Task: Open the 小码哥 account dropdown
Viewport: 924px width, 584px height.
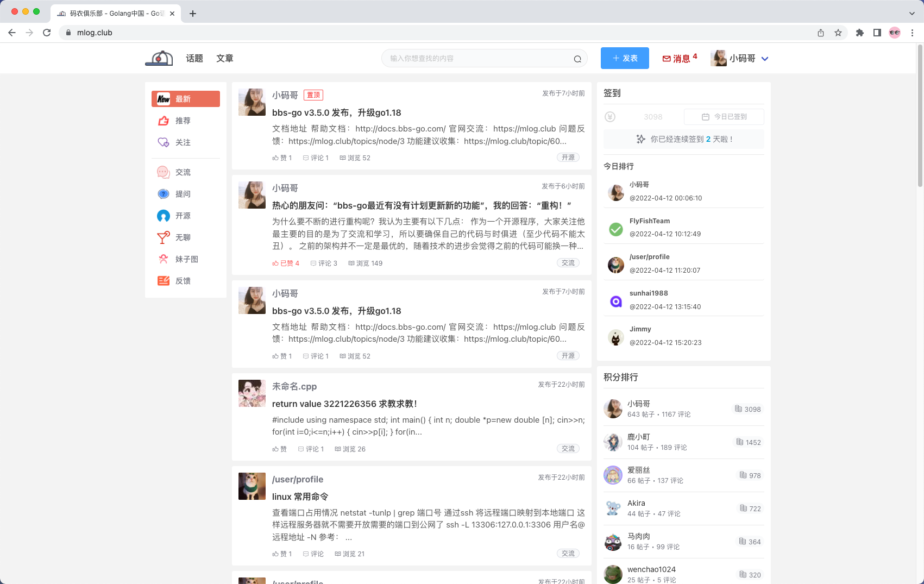Action: pos(741,58)
